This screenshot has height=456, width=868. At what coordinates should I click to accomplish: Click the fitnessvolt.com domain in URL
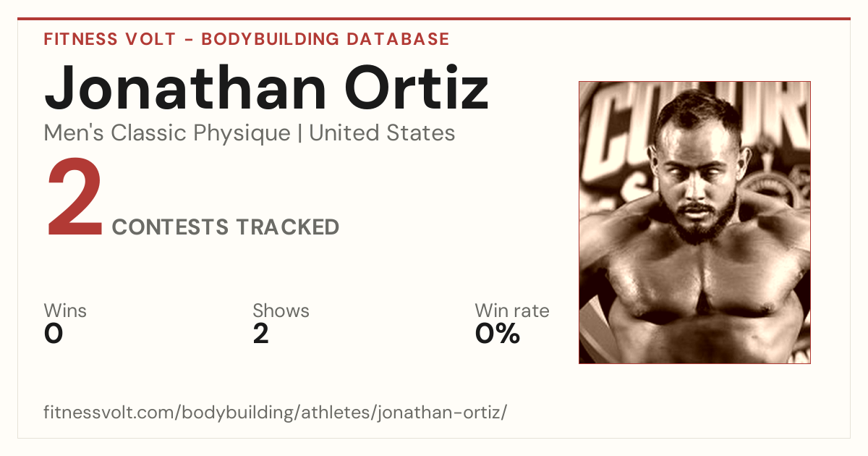(110, 413)
